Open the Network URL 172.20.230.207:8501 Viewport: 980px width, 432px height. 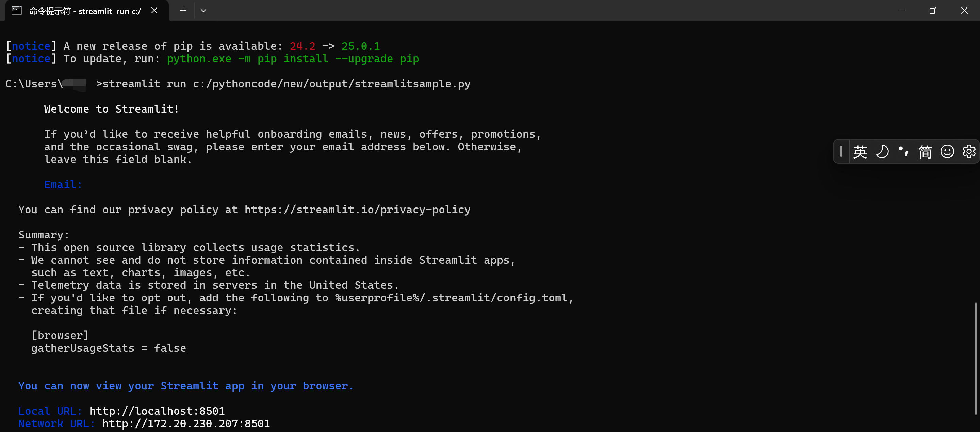[x=186, y=423]
